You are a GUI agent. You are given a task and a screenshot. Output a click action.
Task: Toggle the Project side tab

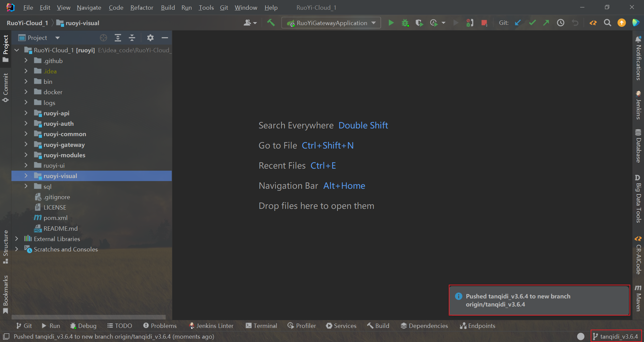click(6, 48)
